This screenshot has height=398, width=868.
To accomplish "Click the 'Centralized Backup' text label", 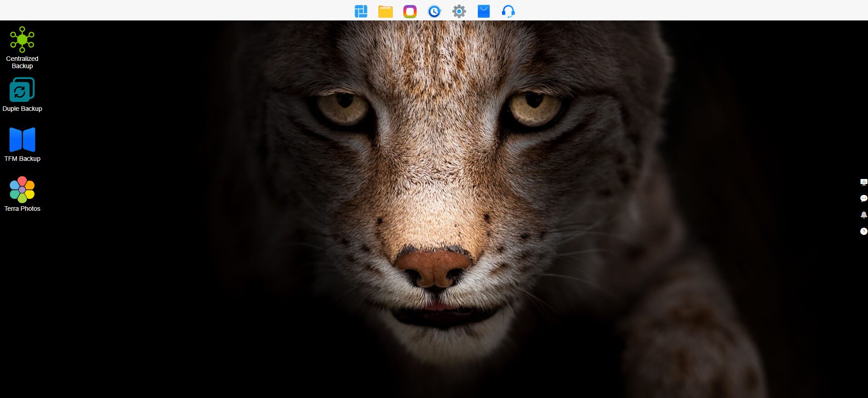I will coord(22,62).
